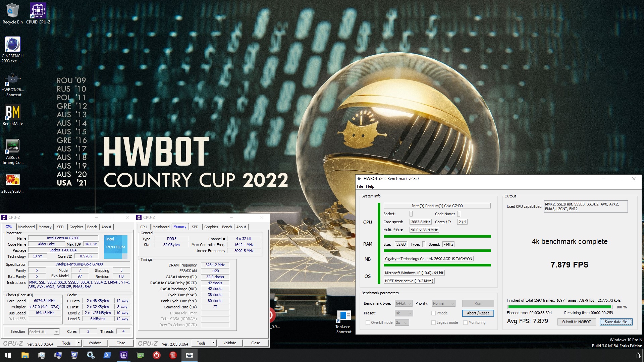Open the CINEBENCH 2003.exe desktop shortcut

(12, 50)
